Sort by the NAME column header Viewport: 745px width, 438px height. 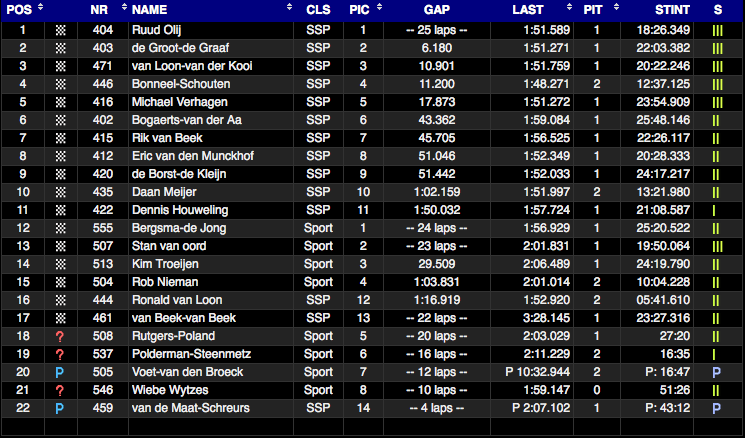tap(152, 9)
